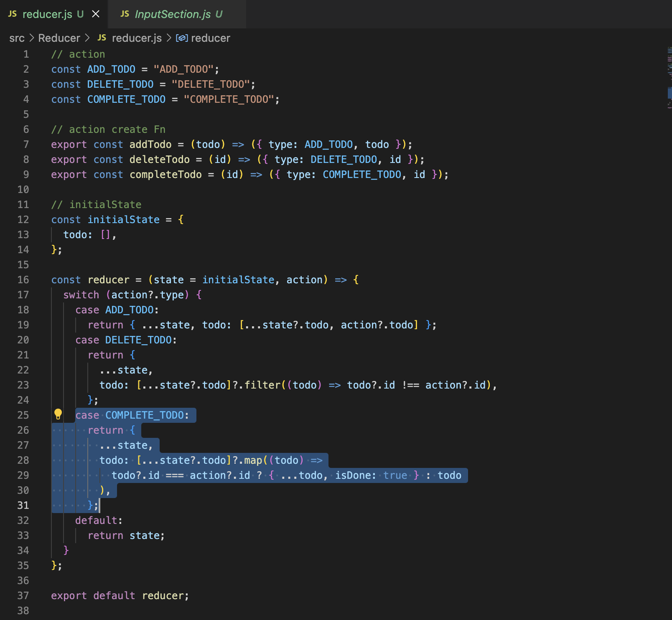This screenshot has width=672, height=620.
Task: Click the "// initialState" comment on line 11
Action: [x=96, y=205]
